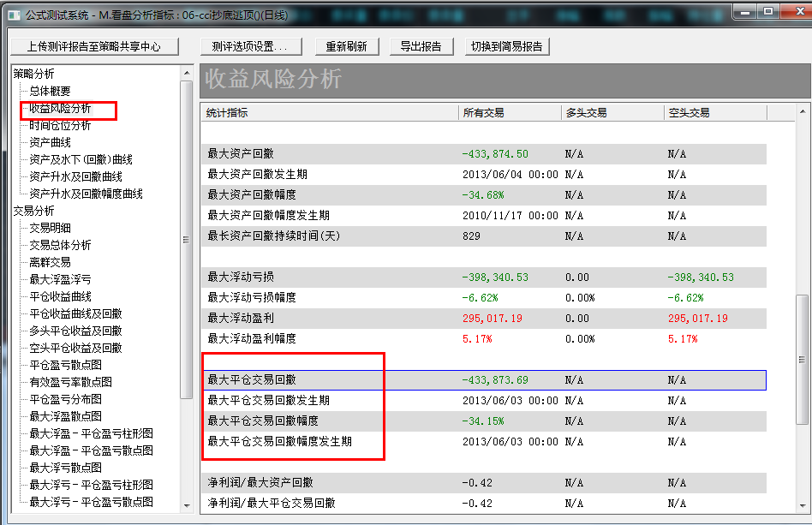Open 资产升水及回撤幅度曲线 item
Image resolution: width=812 pixels, height=525 pixels.
click(x=86, y=194)
